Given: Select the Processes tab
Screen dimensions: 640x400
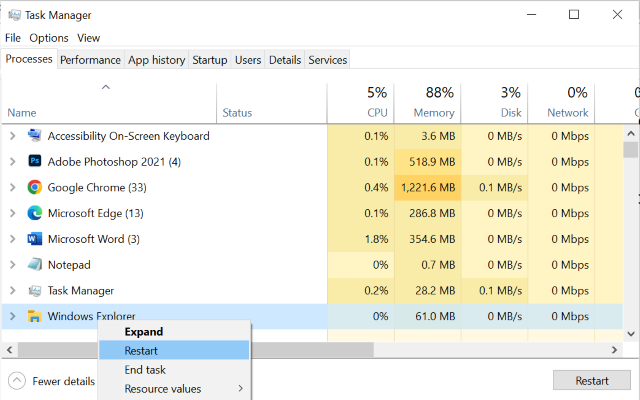Looking at the screenshot, I should pos(29,59).
